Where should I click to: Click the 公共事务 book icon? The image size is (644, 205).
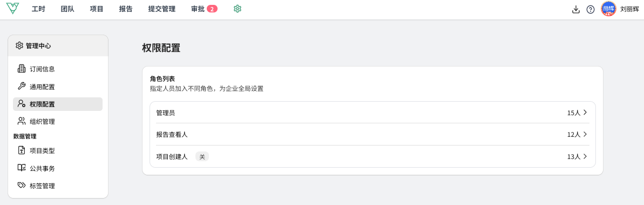click(x=22, y=168)
